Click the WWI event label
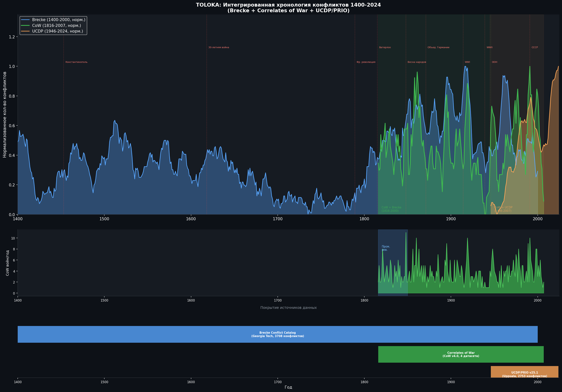 pyautogui.click(x=467, y=62)
